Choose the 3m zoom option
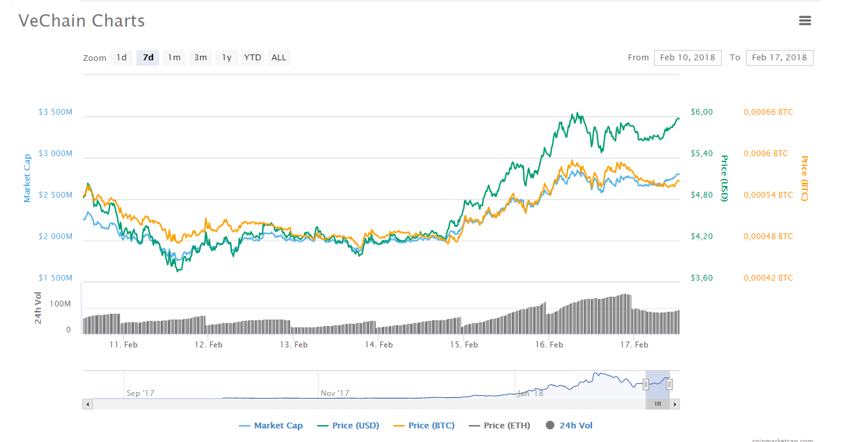 200,57
